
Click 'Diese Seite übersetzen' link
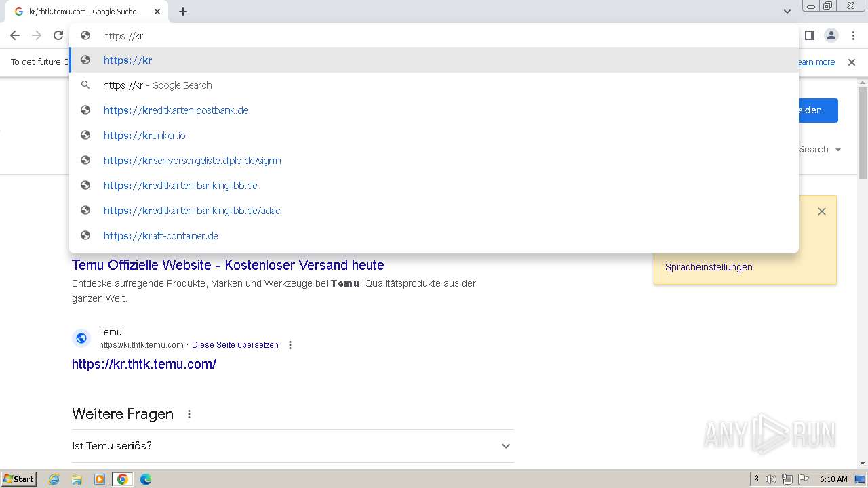235,345
